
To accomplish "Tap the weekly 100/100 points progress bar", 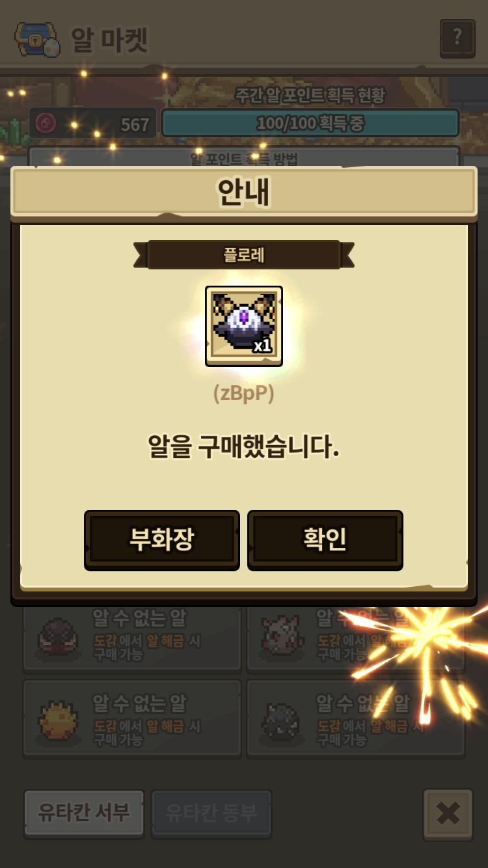I will (310, 123).
